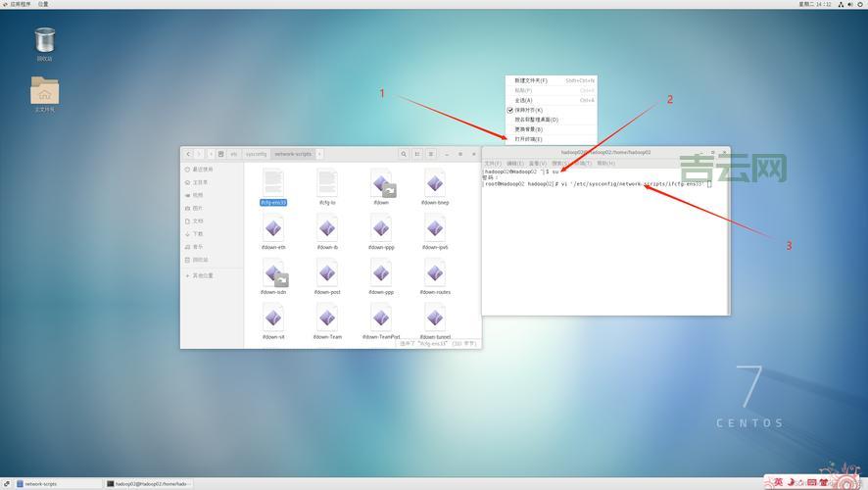The height and width of the screenshot is (490, 868).
Task: Open the home folder desktop icon
Action: tap(45, 92)
